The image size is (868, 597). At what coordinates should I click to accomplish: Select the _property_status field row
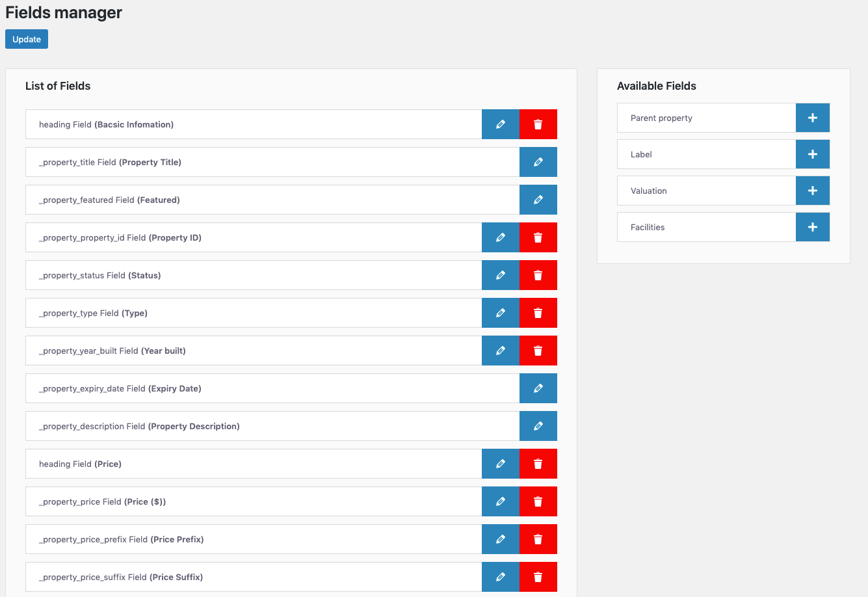(x=254, y=275)
